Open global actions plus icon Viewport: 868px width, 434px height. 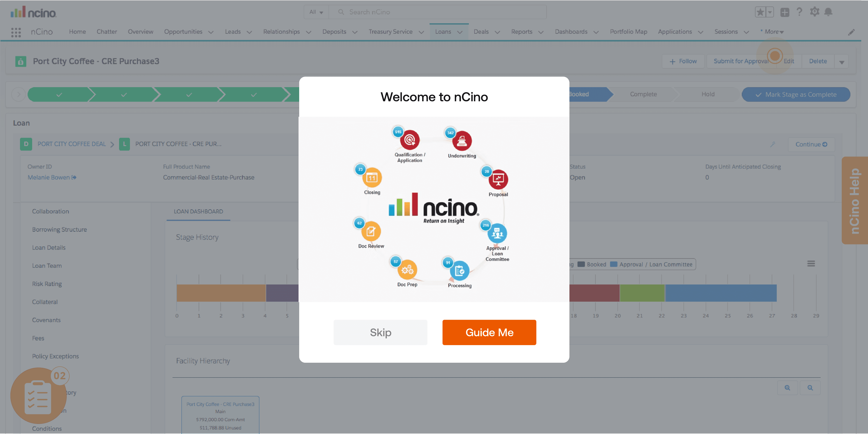coord(784,12)
